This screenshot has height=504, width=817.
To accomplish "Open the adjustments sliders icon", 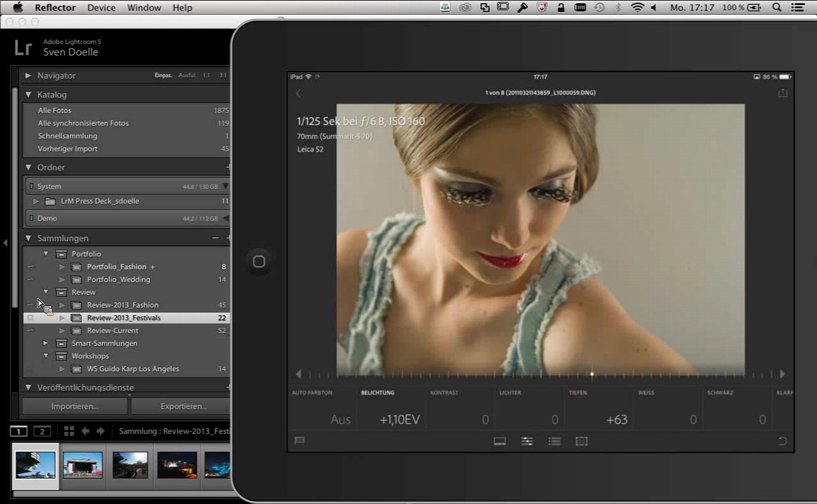I will pos(527,441).
